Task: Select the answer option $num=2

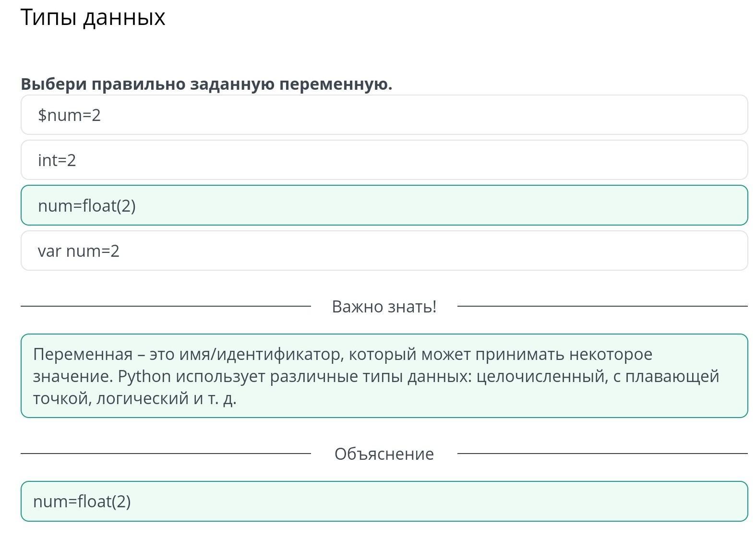Action: pyautogui.click(x=384, y=115)
